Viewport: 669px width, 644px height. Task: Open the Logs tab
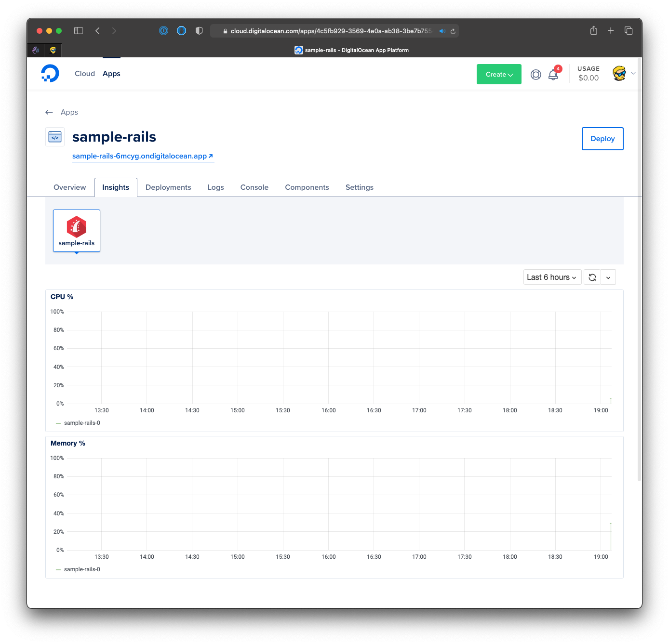click(x=215, y=187)
